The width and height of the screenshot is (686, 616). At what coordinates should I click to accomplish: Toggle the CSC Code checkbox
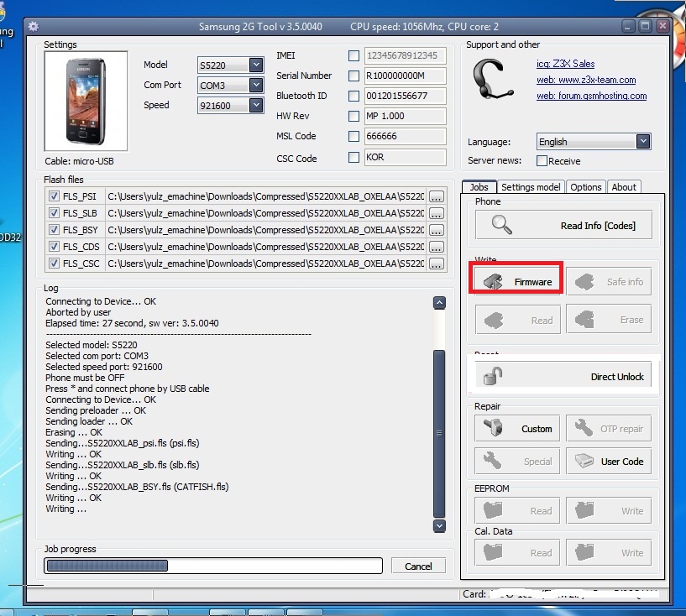tap(353, 157)
